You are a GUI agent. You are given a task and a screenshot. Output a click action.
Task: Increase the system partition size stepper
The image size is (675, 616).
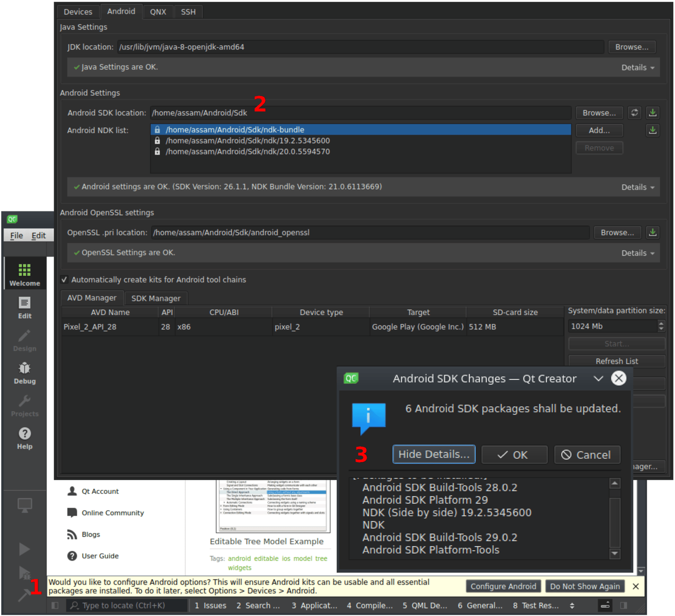(x=661, y=323)
